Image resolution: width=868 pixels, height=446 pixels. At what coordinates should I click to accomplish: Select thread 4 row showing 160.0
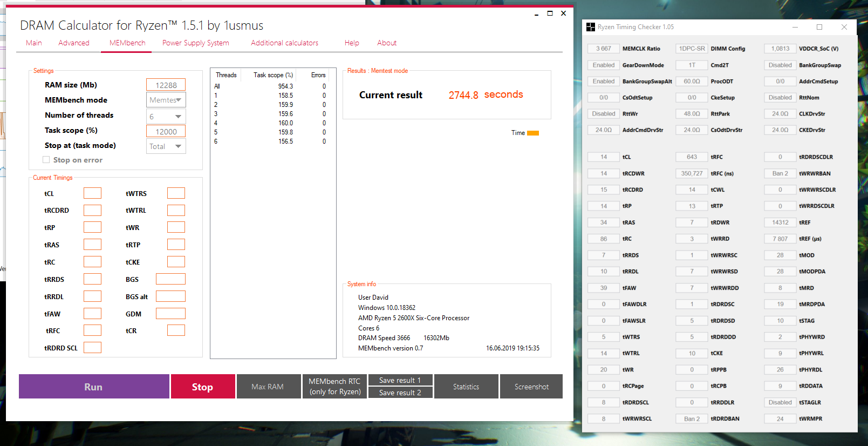tap(270, 123)
